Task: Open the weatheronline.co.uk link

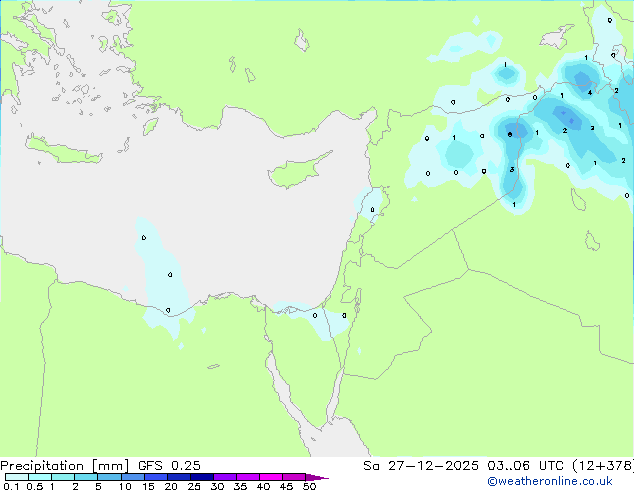Action: coord(550,481)
